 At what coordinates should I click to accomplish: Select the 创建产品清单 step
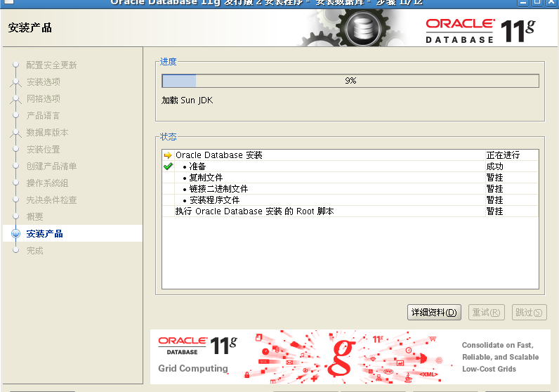tap(51, 166)
